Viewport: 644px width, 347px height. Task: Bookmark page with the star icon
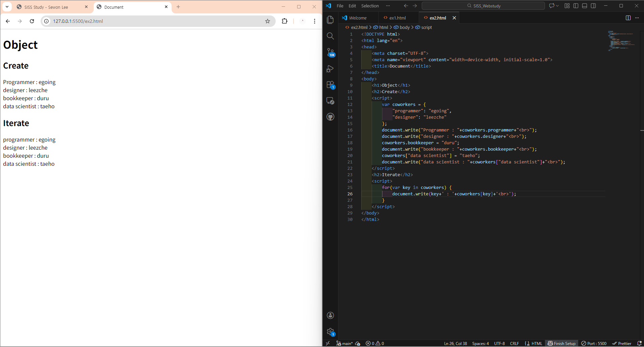coord(268,21)
